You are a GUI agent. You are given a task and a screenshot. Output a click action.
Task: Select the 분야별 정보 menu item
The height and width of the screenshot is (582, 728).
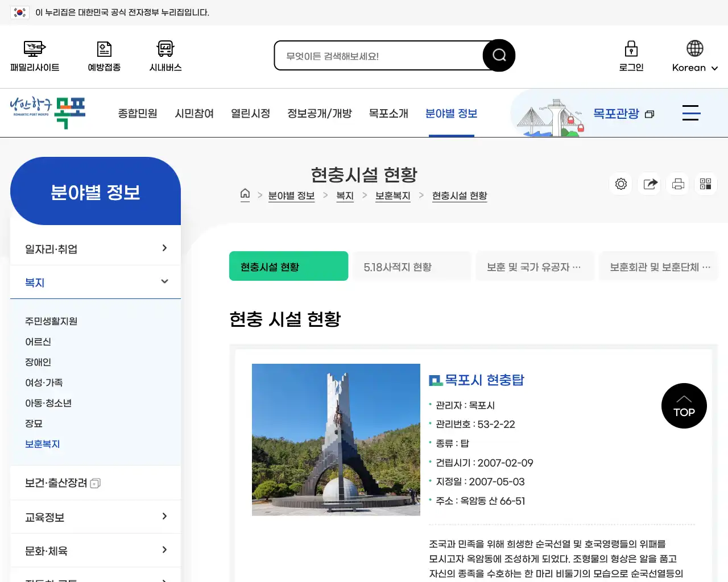point(451,113)
